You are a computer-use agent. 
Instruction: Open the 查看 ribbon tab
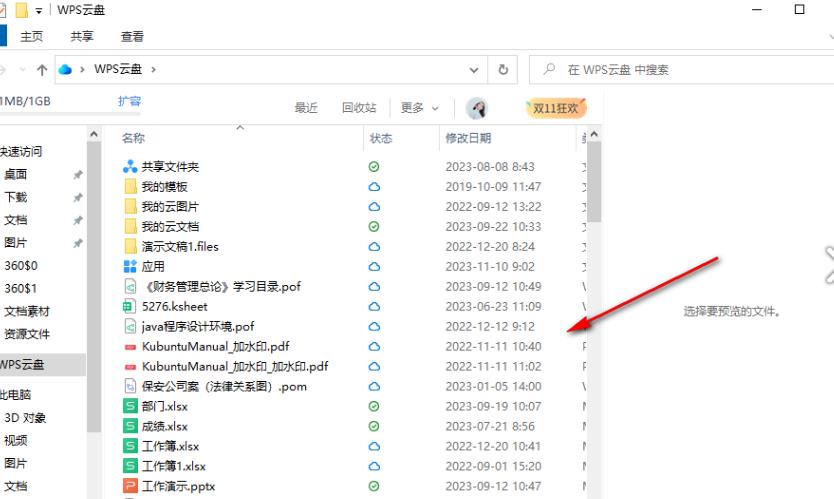(x=132, y=36)
